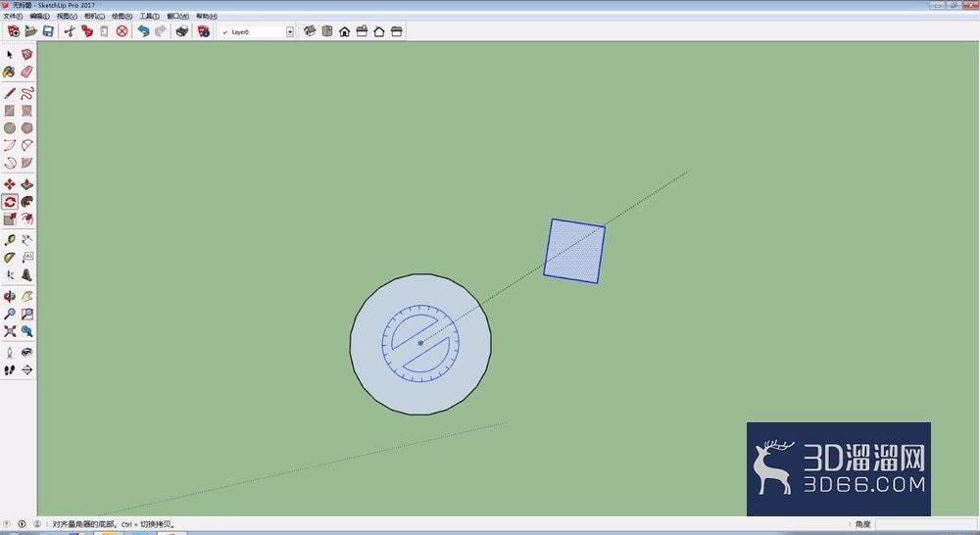Select the Rotated Rectangle tool
The width and height of the screenshot is (980, 535).
26,111
